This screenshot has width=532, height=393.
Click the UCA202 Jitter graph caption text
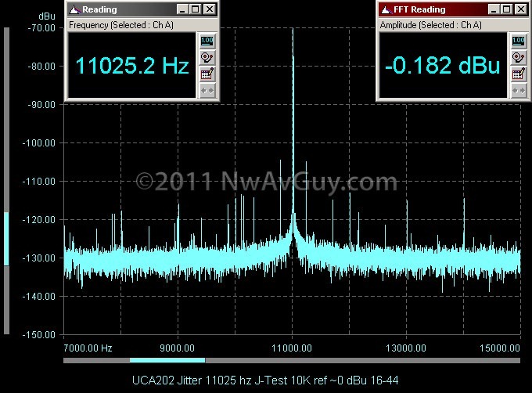(x=265, y=380)
